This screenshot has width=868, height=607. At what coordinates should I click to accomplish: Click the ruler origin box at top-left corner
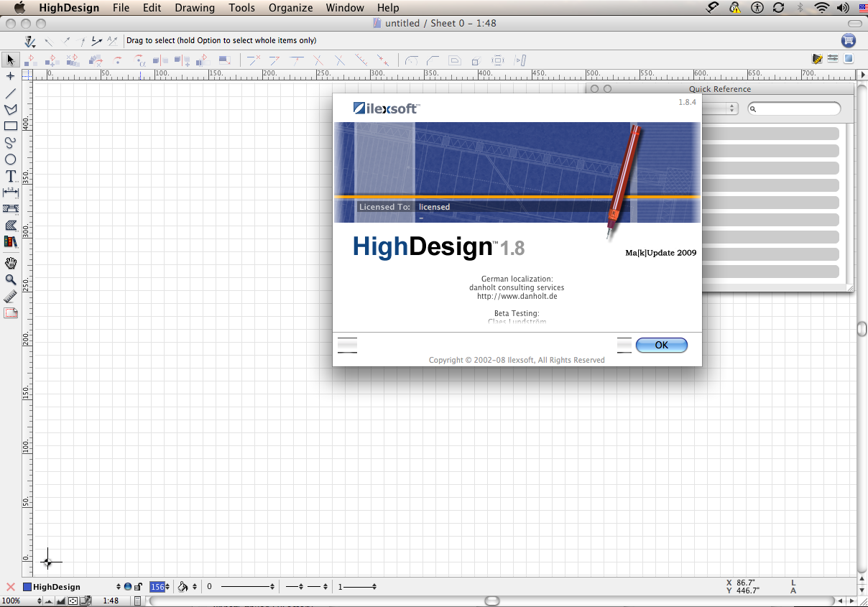pyautogui.click(x=27, y=73)
